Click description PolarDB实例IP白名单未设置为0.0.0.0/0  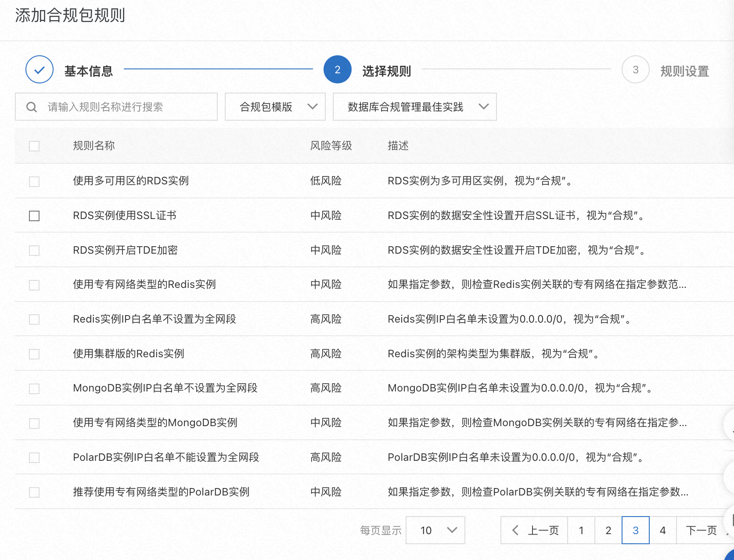(x=516, y=457)
